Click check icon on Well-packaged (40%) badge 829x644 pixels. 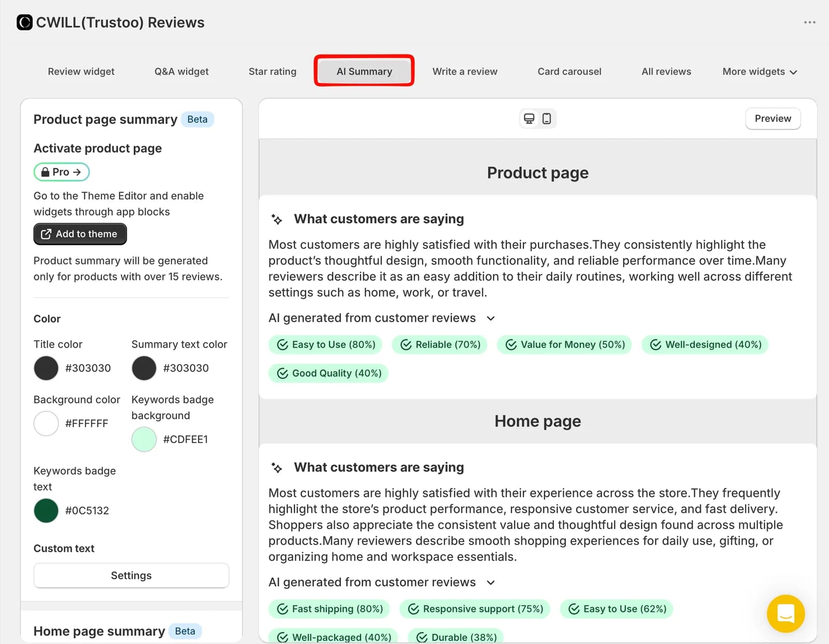point(282,638)
